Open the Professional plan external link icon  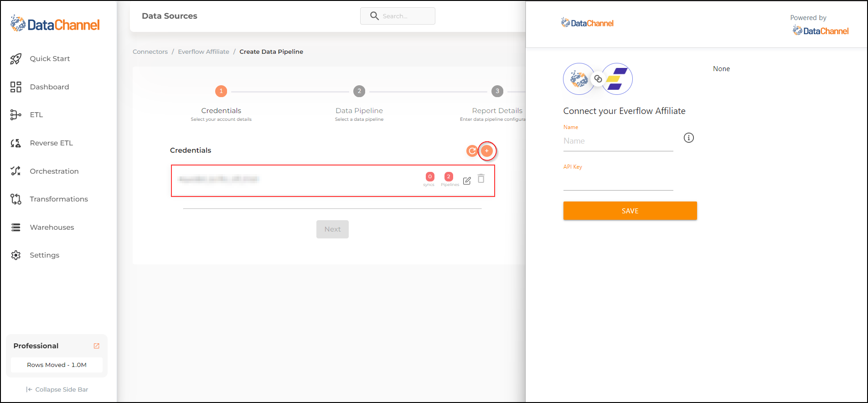tap(97, 346)
